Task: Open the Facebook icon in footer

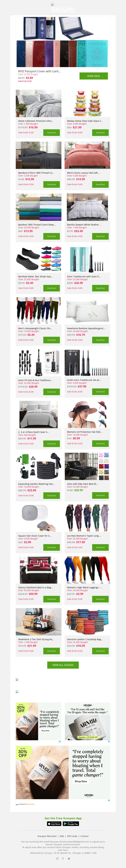Action: pos(63,858)
